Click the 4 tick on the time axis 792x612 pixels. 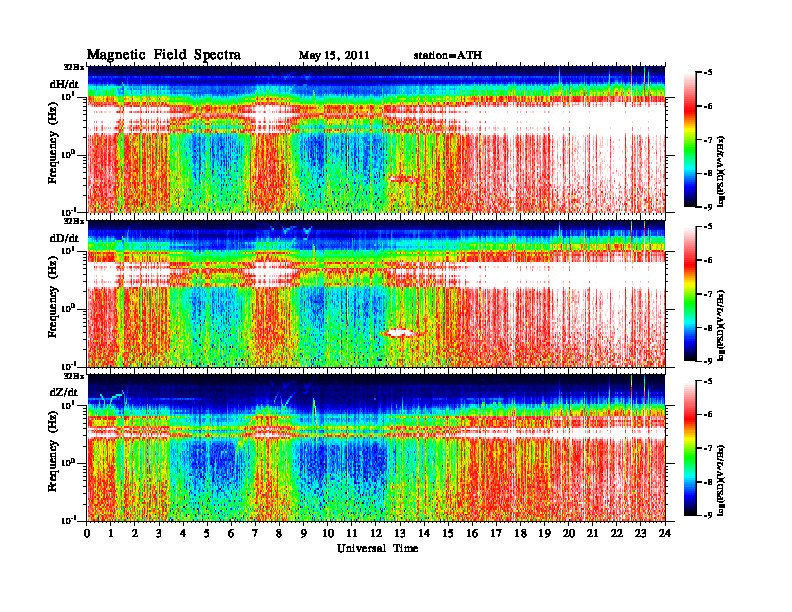(x=183, y=533)
